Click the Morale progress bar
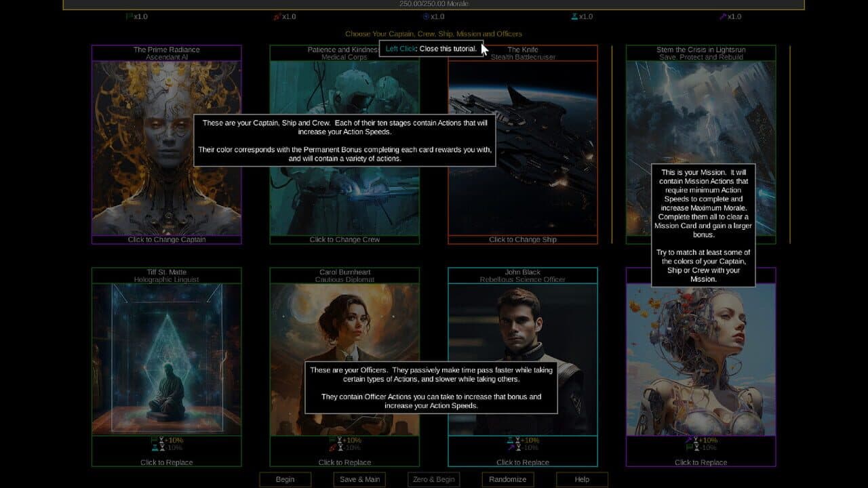This screenshot has height=488, width=868. (434, 4)
